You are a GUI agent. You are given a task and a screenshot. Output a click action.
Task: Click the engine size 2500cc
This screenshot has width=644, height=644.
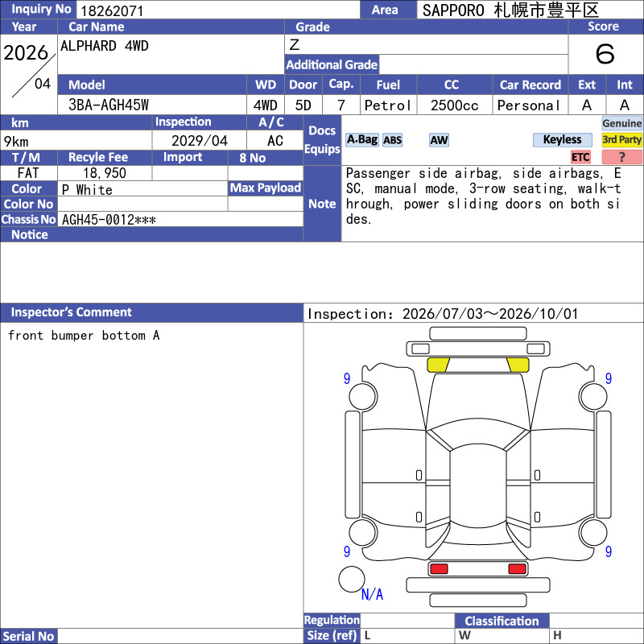point(455,105)
